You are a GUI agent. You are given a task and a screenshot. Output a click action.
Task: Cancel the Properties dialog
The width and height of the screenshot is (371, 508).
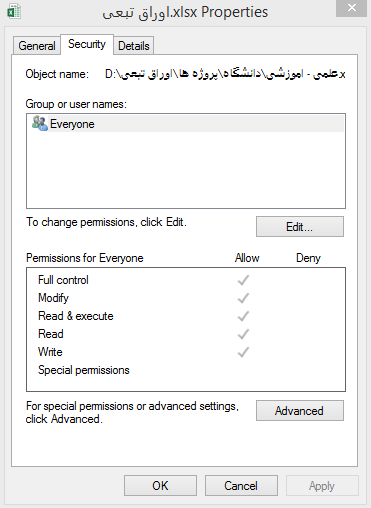click(241, 486)
